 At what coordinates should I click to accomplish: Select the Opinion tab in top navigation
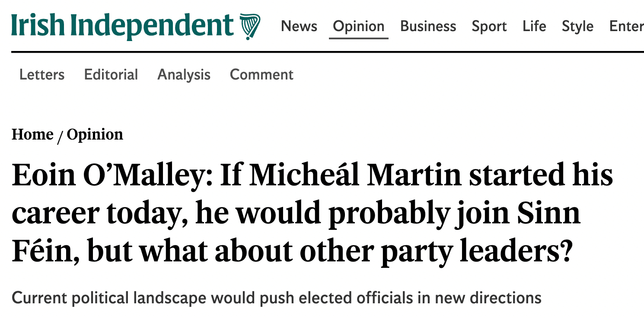[358, 26]
